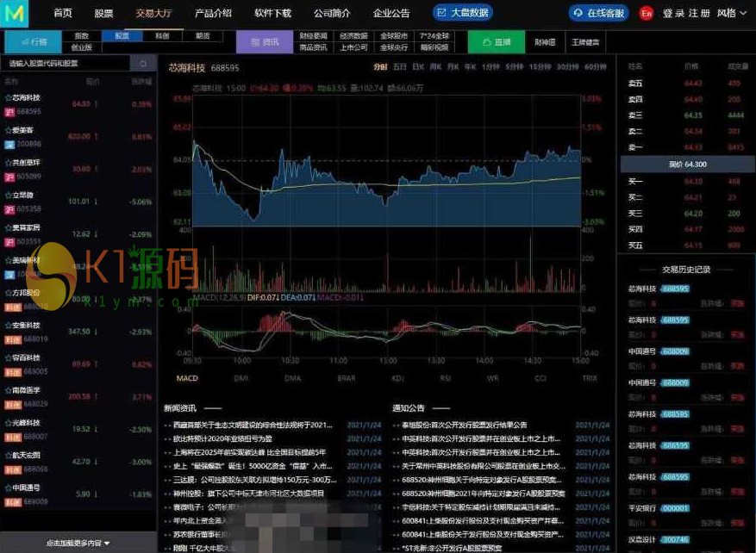Open the 股票 menu item

(x=103, y=13)
